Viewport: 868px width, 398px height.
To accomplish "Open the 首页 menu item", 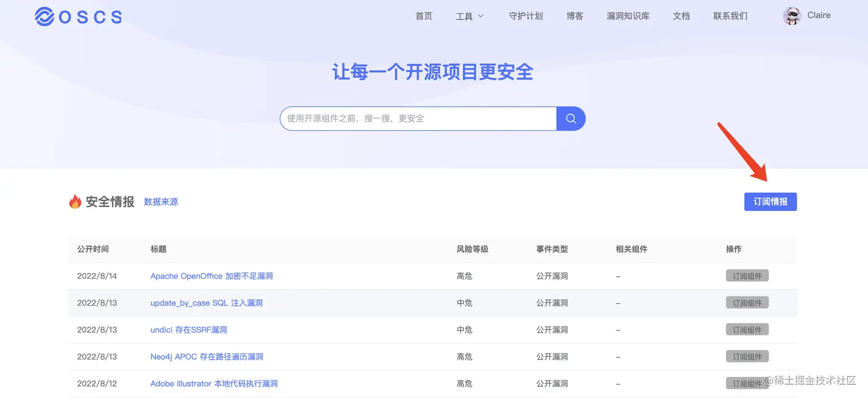I will [424, 16].
